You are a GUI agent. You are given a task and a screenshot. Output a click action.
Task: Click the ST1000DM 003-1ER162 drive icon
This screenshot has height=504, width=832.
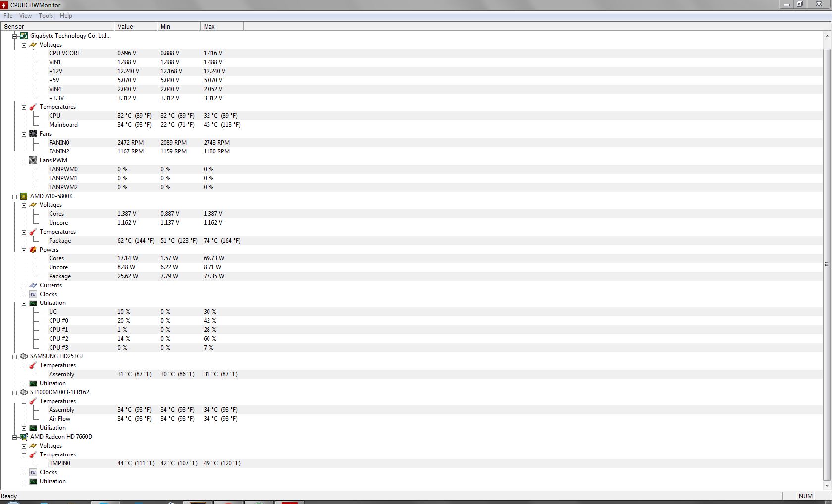[24, 392]
